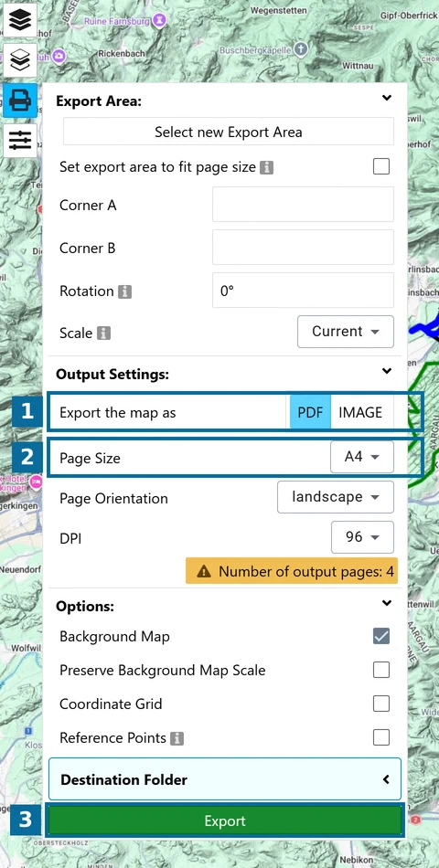Screen dimensions: 439x868
Task: Click the Options heading text
Action: (85, 606)
